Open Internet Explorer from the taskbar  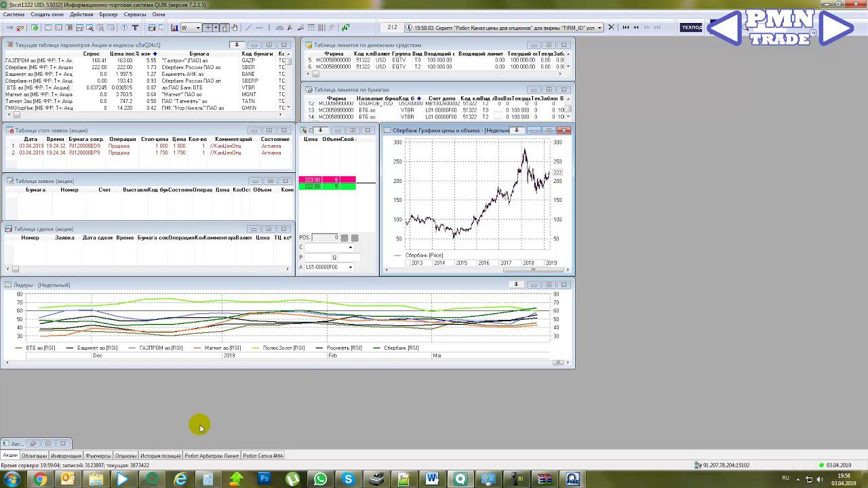[180, 479]
